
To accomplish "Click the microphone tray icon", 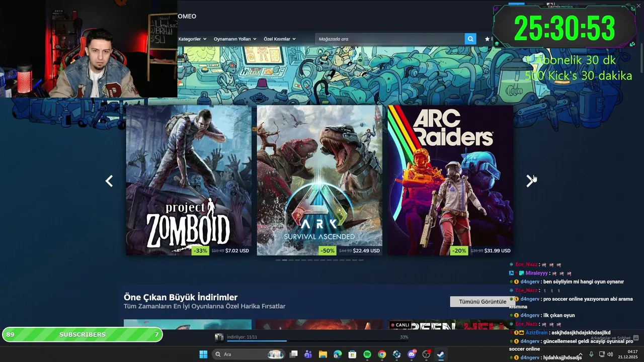I will pyautogui.click(x=591, y=354).
